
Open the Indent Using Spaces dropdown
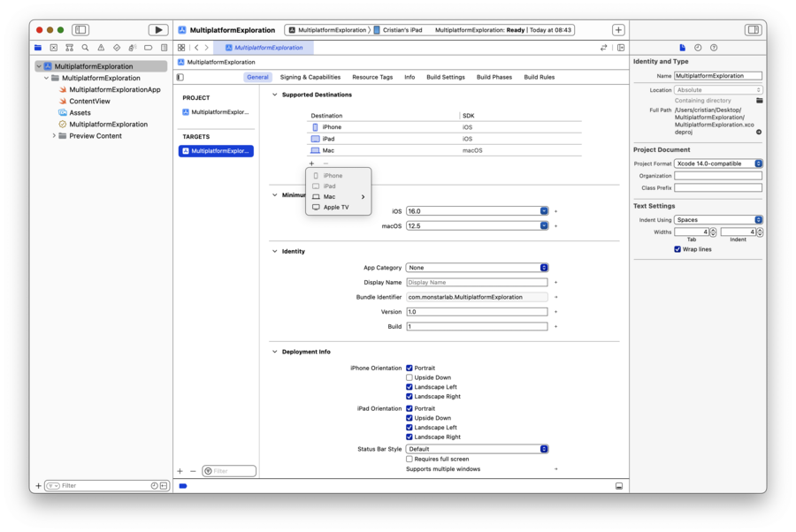coord(718,219)
